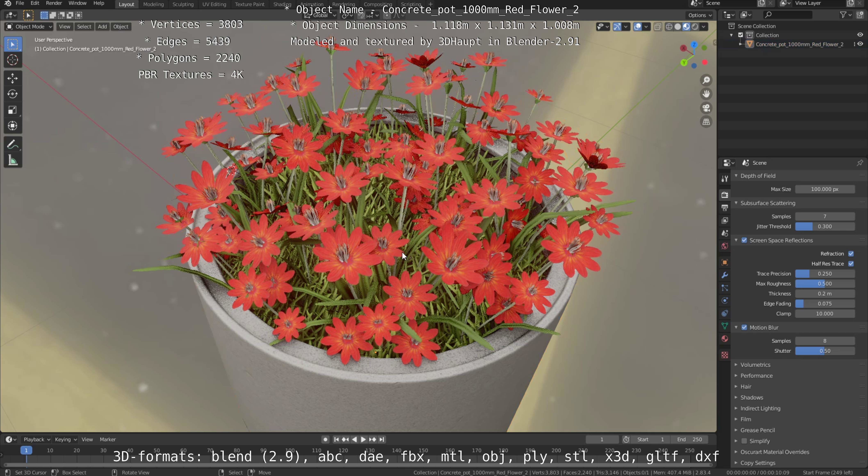Open the Modifiers properties tab
The image size is (868, 476).
pos(724,275)
